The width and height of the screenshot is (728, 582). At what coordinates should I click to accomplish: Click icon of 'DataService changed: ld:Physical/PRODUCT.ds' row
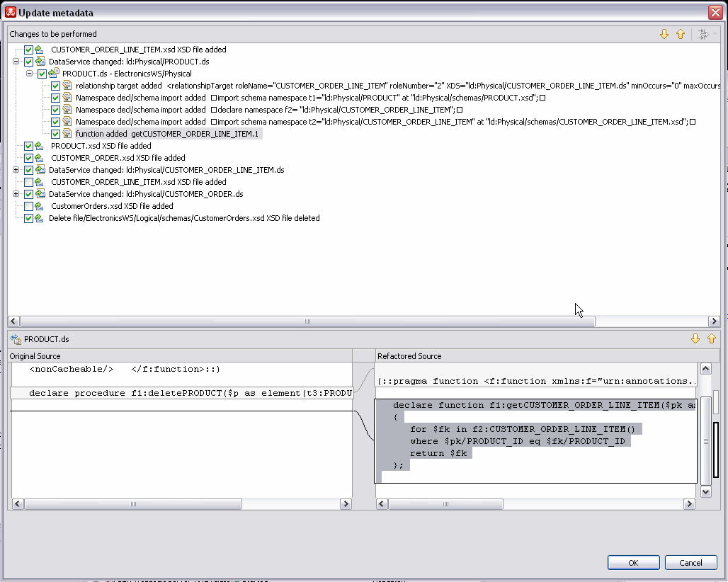[40, 62]
